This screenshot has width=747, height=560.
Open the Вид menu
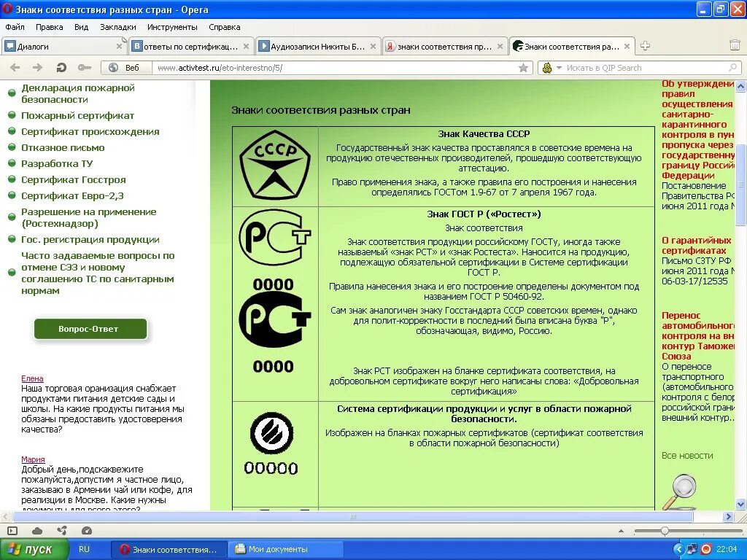(82, 27)
